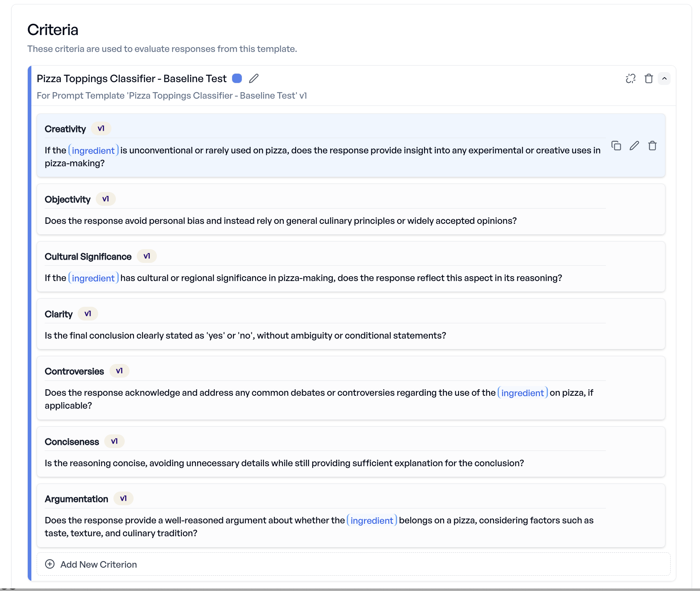Viewport: 700px width, 591px height.
Task: Click ingredient variable in Argumentation criterion
Action: click(x=372, y=520)
